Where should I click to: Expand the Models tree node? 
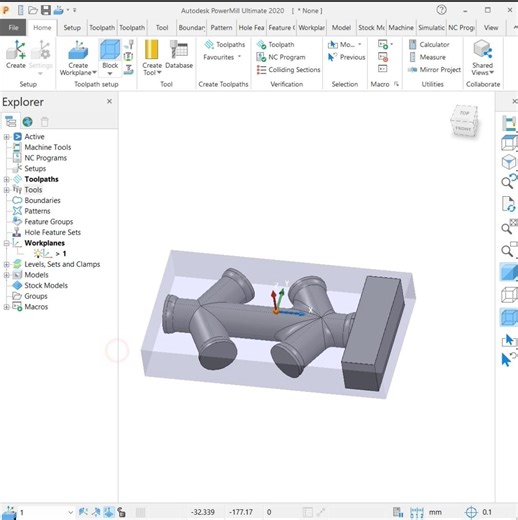tap(6, 275)
